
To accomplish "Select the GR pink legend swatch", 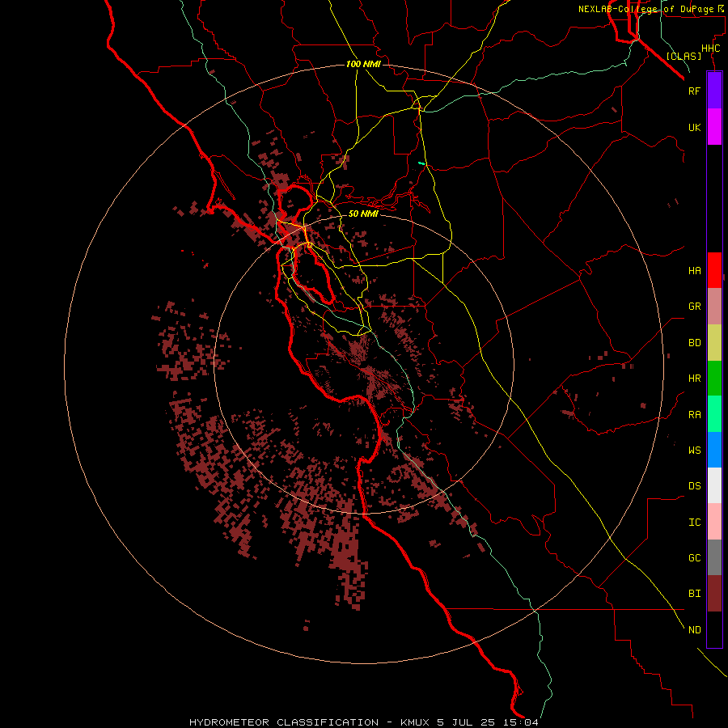I will [714, 307].
